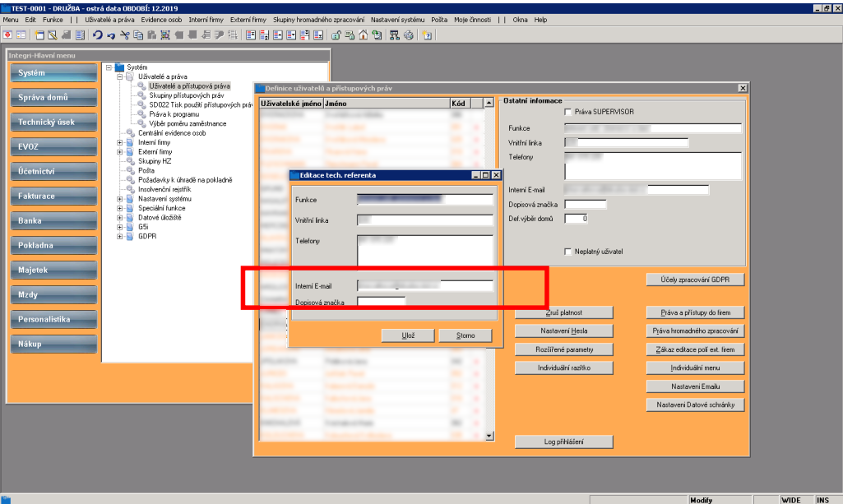Screen dimensions: 843x504
Task: Enable the Práva SUPERVISOR checkbox
Action: coord(567,112)
